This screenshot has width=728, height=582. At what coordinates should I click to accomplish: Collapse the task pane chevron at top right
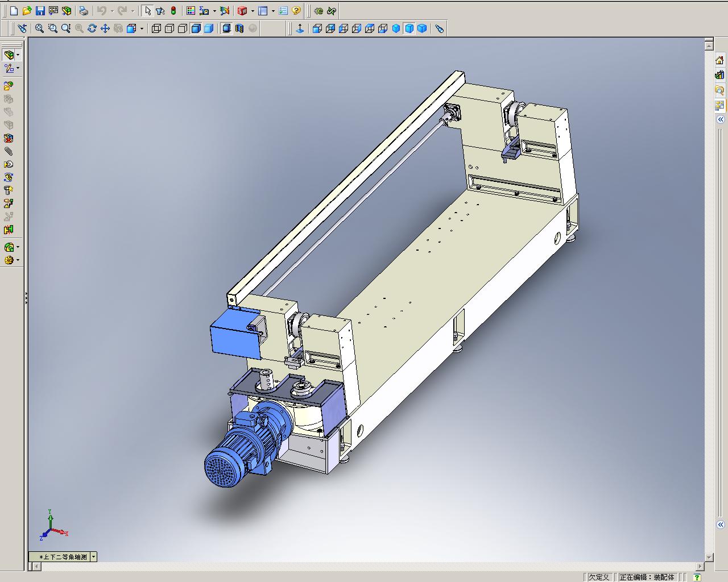click(x=720, y=119)
